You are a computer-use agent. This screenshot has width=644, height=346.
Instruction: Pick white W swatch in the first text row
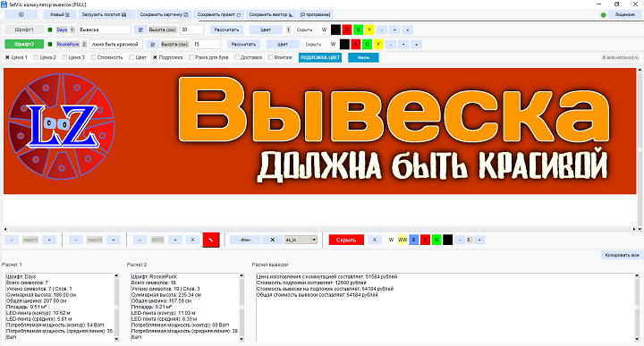pyautogui.click(x=324, y=30)
